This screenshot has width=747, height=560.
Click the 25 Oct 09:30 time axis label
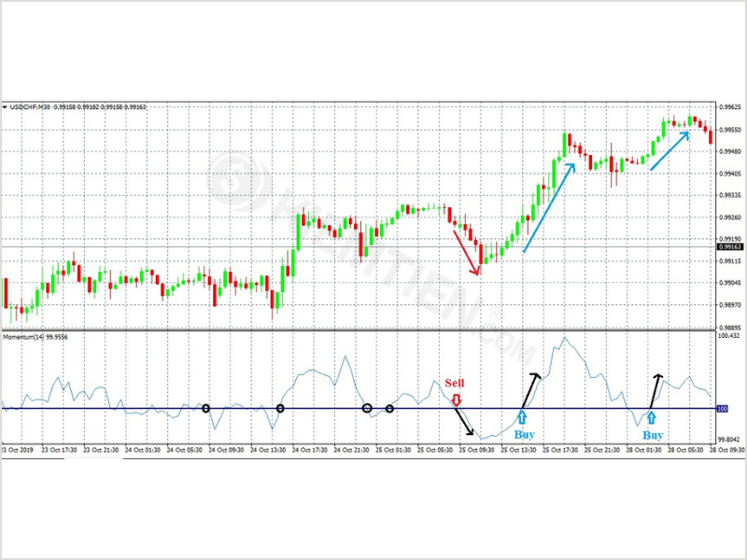pos(475,450)
